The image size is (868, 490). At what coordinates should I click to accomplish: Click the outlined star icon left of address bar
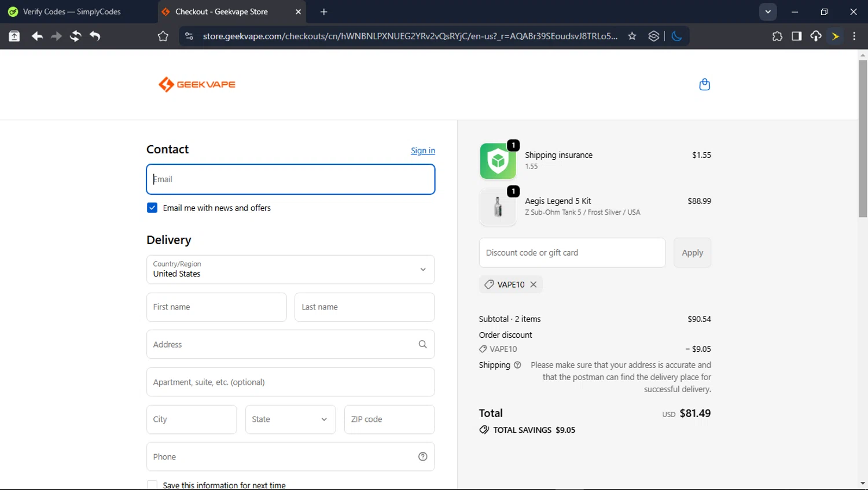(163, 36)
